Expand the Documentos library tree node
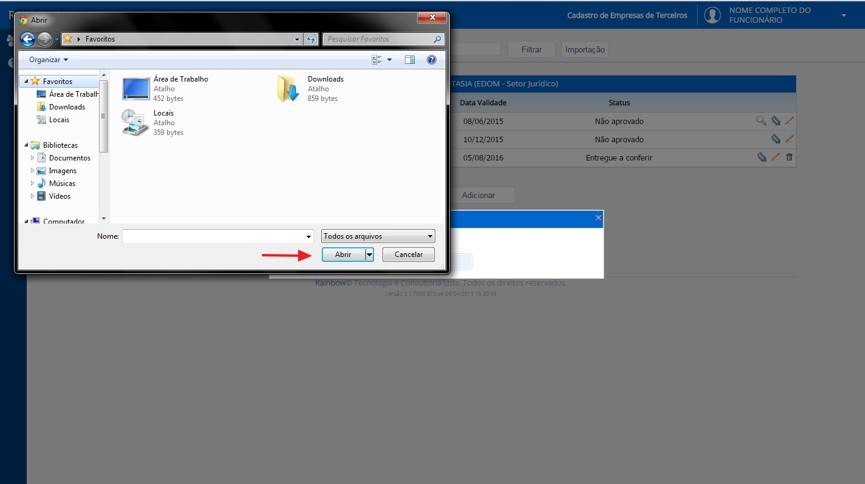 32,158
